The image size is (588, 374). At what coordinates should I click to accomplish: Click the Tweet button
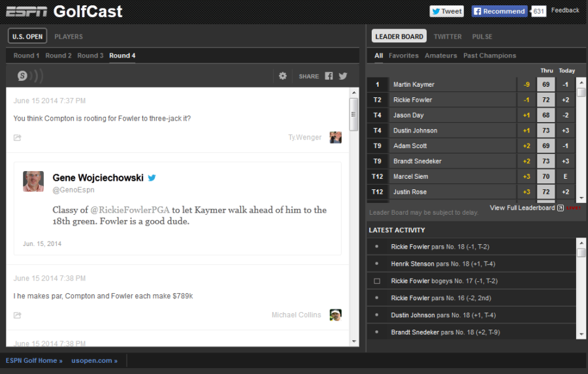pyautogui.click(x=447, y=11)
